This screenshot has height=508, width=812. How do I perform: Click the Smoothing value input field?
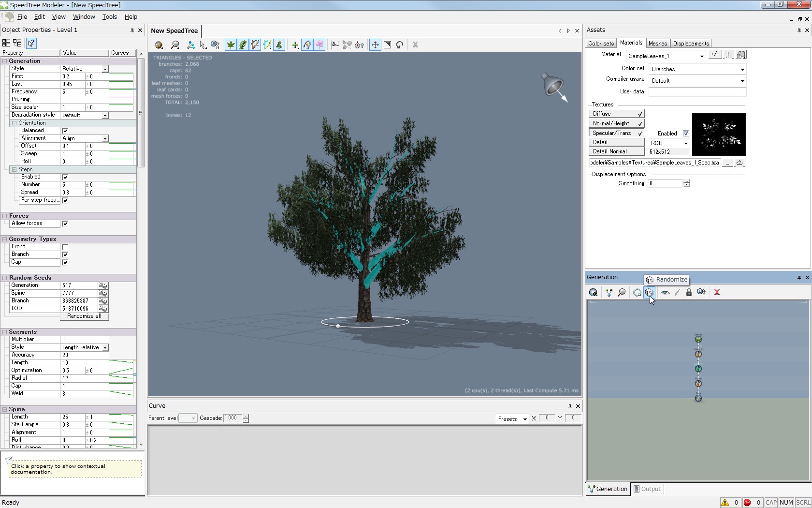(665, 183)
